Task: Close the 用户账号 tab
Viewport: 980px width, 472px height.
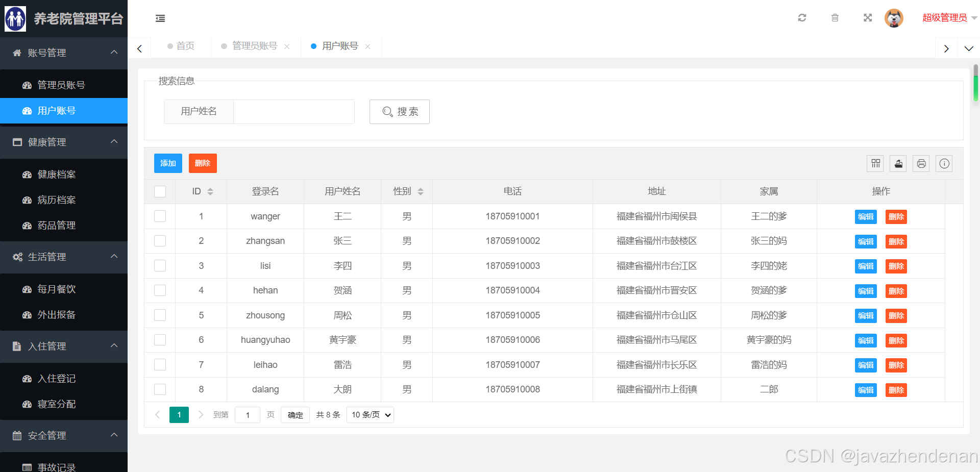Action: 367,46
